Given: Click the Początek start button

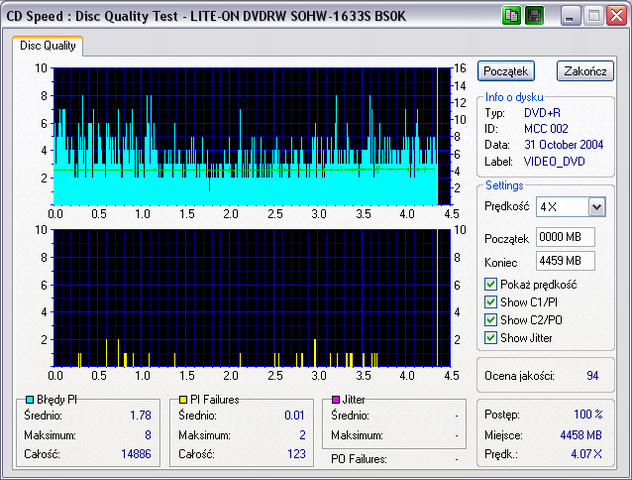Looking at the screenshot, I should 506,71.
